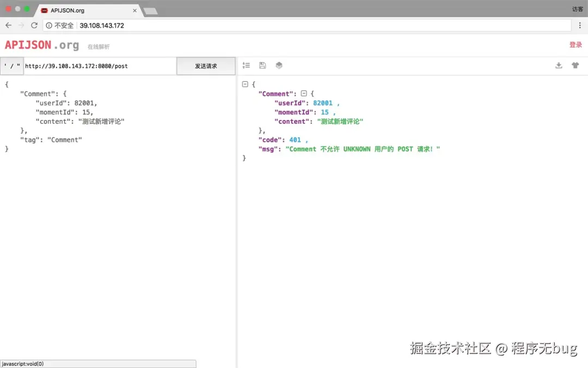Toggle the quote style ' / " button
This screenshot has height=368, width=588.
(12, 66)
